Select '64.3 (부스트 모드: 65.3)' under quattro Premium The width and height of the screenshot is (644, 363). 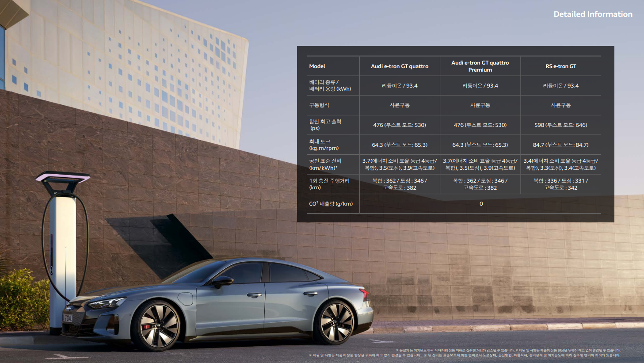pyautogui.click(x=480, y=145)
